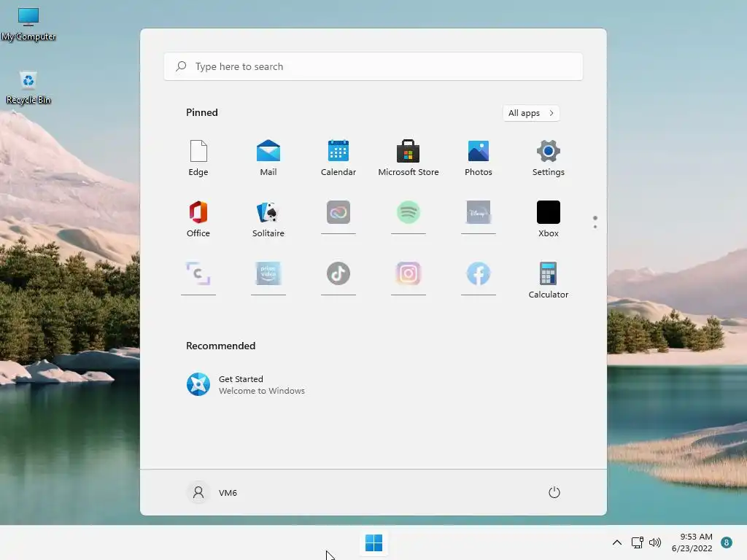Viewport: 747px width, 560px height.
Task: Launch the Office app
Action: click(198, 219)
